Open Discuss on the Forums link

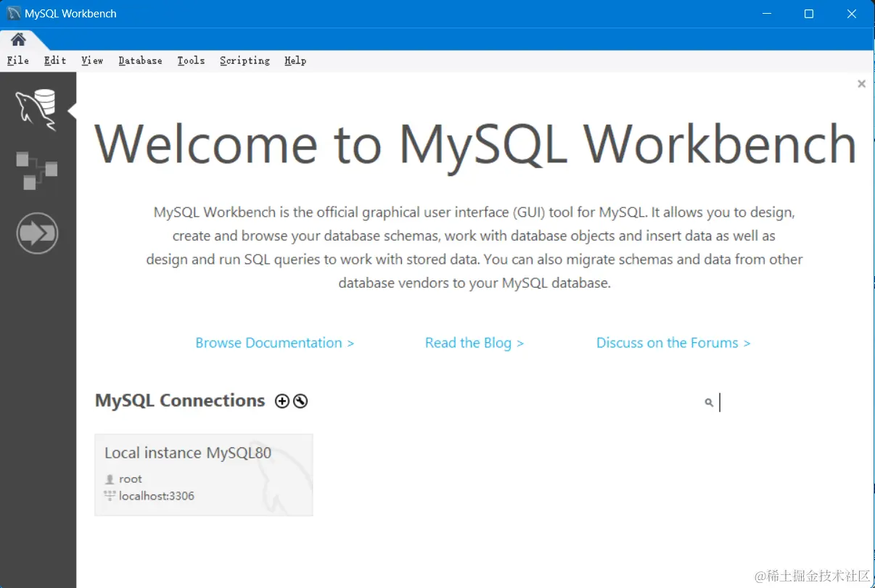[673, 343]
